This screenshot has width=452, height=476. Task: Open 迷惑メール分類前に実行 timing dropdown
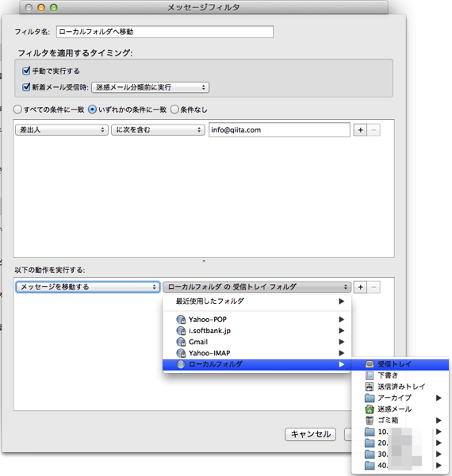coord(150,87)
